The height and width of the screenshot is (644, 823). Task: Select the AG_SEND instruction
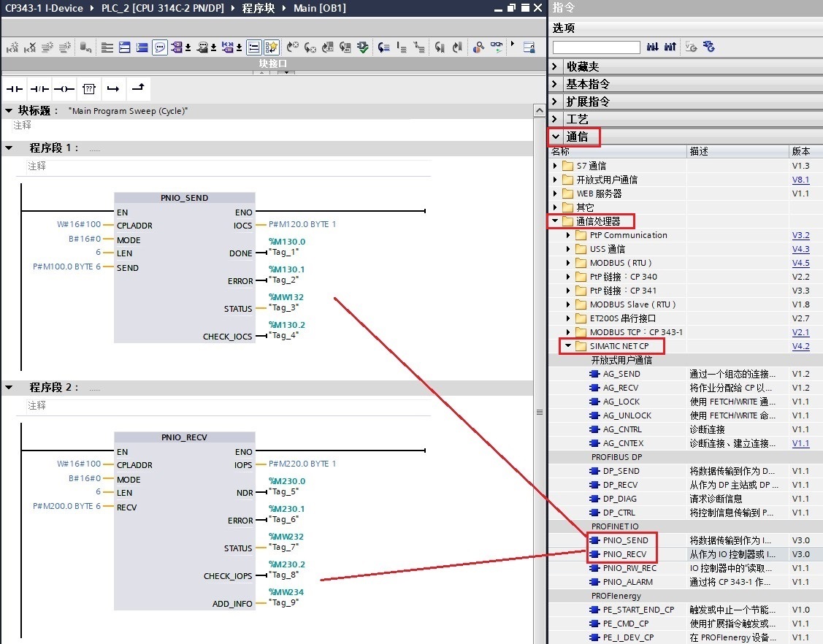(621, 374)
